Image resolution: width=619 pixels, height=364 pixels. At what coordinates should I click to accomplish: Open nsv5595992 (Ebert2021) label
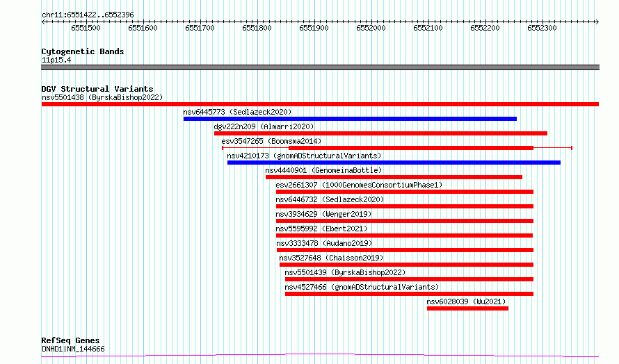tap(321, 229)
